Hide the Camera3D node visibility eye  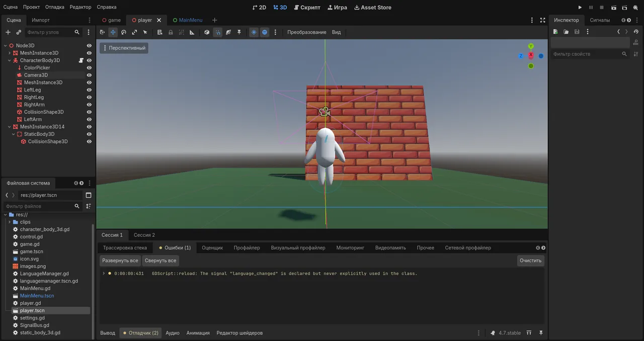(x=89, y=75)
